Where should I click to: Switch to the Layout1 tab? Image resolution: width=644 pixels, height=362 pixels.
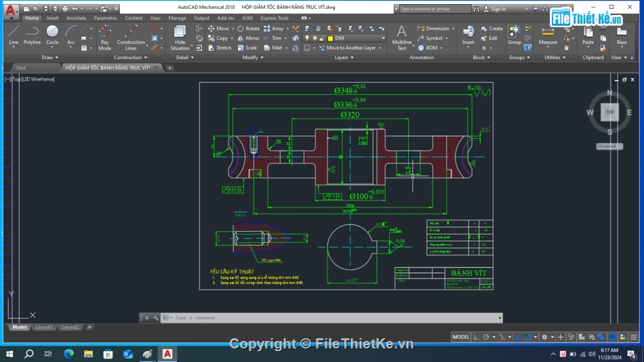coord(44,327)
